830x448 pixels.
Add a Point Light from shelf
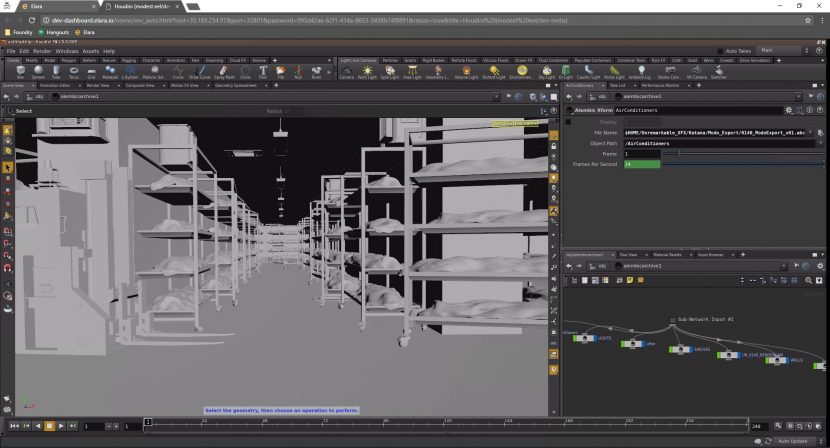click(x=367, y=72)
